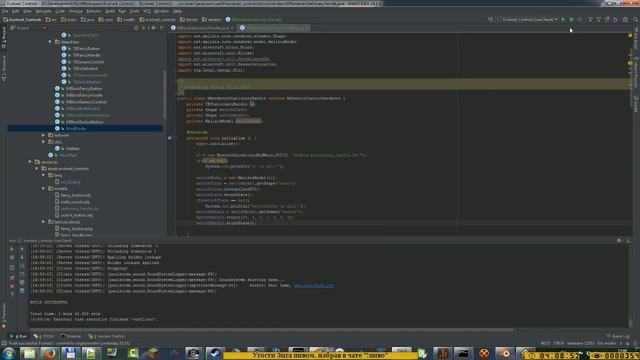Click the make project icon left of run configuration
This screenshot has height=360, width=640.
[x=490, y=19]
